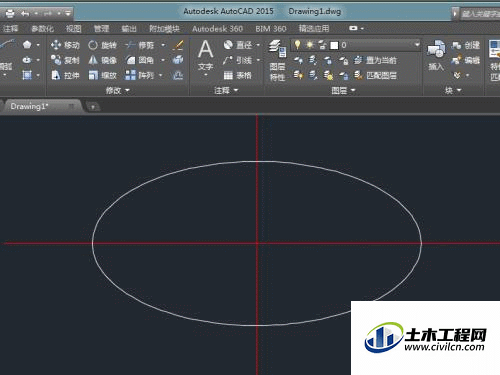Select the large Text (文字) tool
This screenshot has height=375, width=500.
click(205, 55)
